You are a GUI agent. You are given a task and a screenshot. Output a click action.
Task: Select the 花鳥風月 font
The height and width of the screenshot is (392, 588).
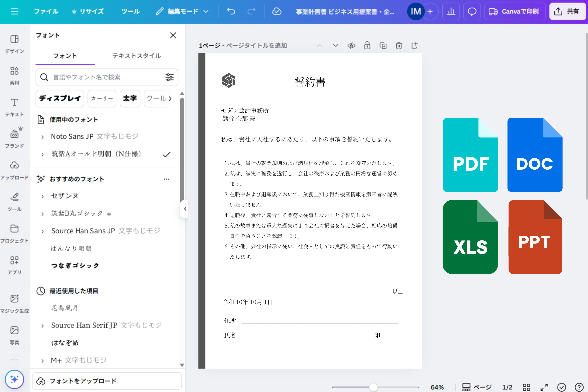(64, 308)
